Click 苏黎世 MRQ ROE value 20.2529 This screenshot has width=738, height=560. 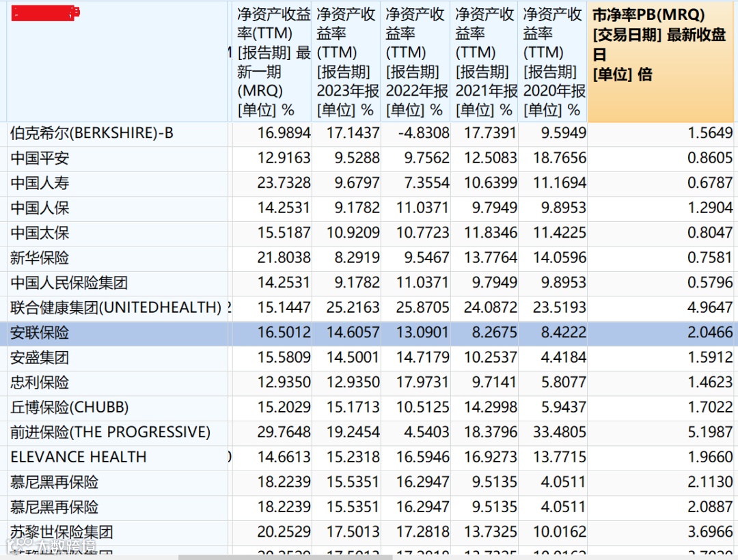[284, 532]
